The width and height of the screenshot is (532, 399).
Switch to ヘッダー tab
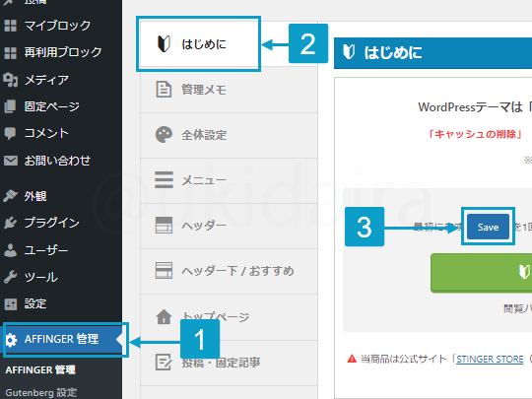click(x=229, y=226)
